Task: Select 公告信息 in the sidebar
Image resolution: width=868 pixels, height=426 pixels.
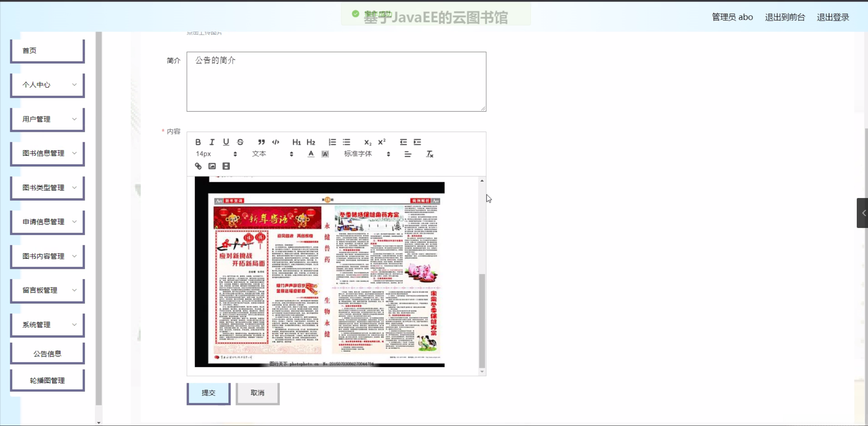Action: click(47, 353)
